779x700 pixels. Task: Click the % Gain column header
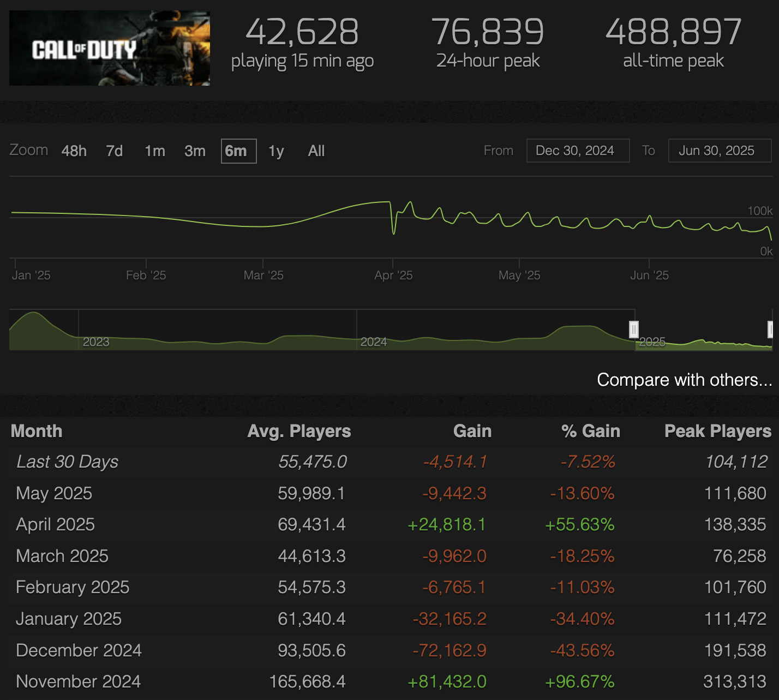[591, 431]
